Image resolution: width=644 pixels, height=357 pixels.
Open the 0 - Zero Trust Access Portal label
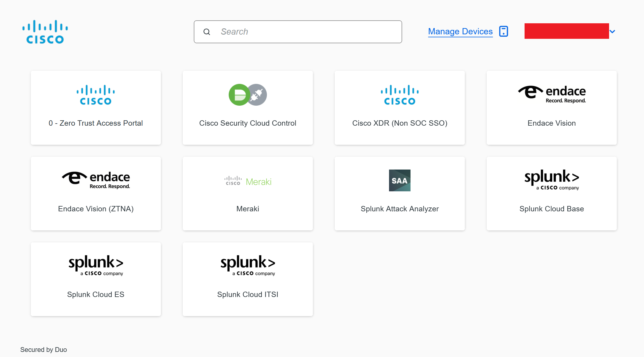click(96, 123)
